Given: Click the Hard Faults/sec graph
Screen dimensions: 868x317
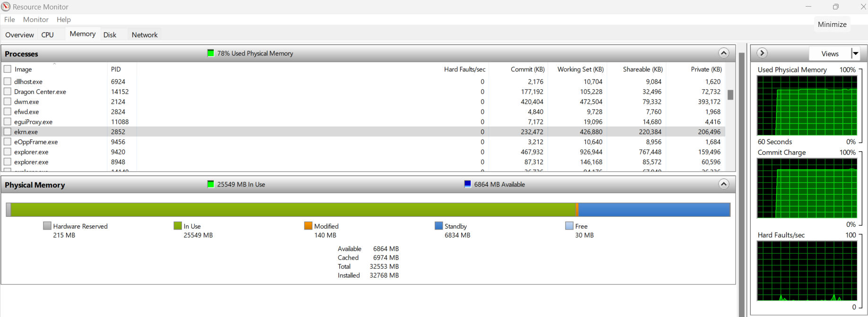Looking at the screenshot, I should [x=807, y=271].
